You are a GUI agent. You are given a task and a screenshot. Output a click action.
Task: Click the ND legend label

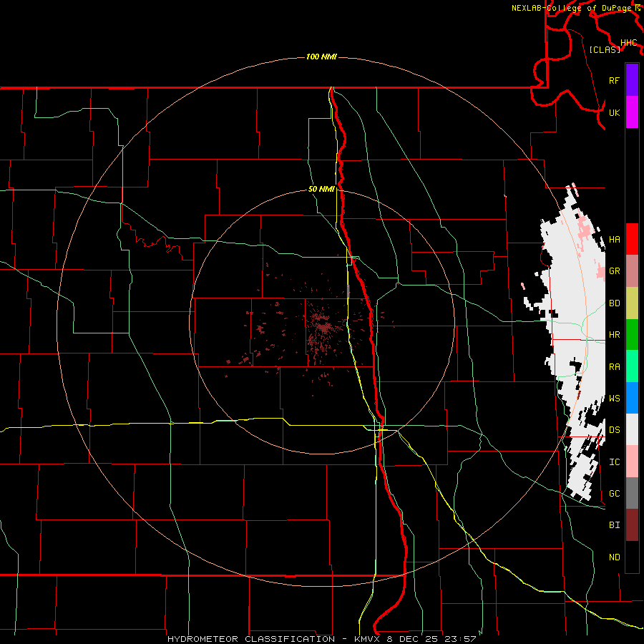click(x=614, y=557)
